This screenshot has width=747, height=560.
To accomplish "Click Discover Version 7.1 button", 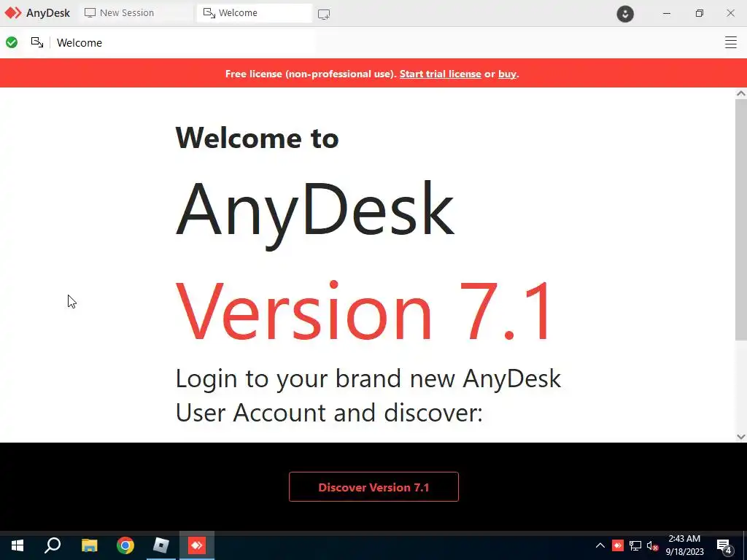I will (x=373, y=486).
